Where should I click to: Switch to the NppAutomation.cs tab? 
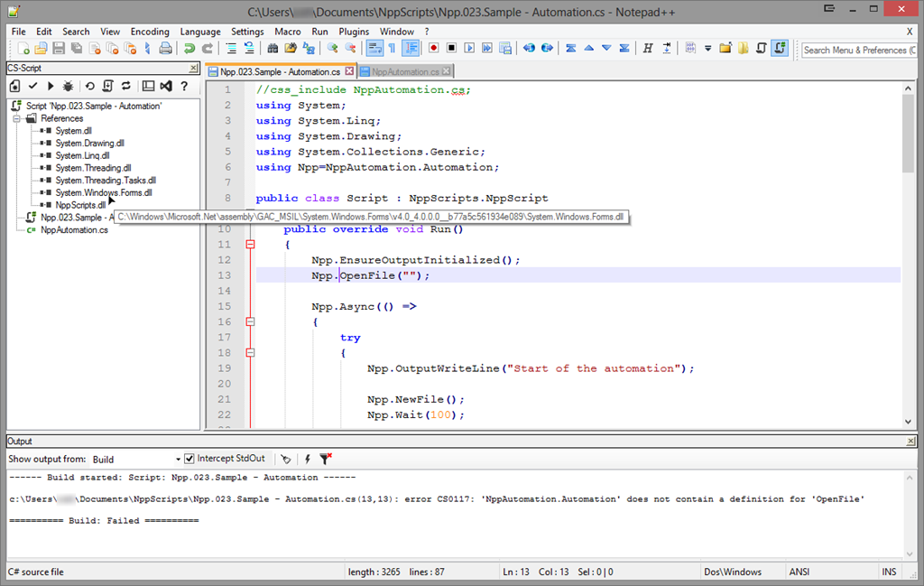click(406, 71)
